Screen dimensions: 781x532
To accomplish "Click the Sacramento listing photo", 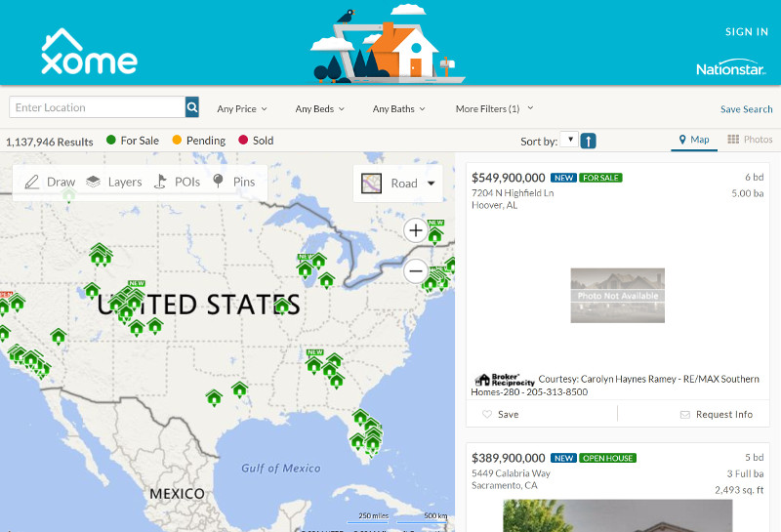I will pos(618,515).
